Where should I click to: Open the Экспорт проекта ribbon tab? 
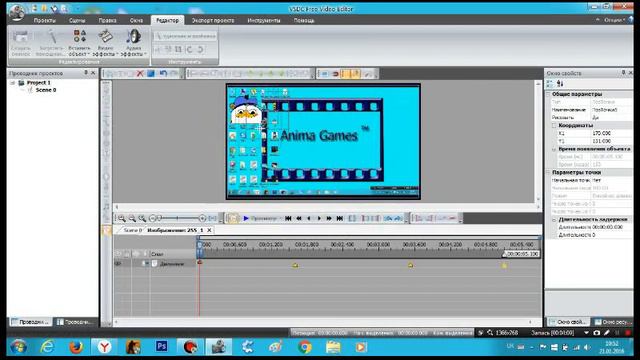213,20
